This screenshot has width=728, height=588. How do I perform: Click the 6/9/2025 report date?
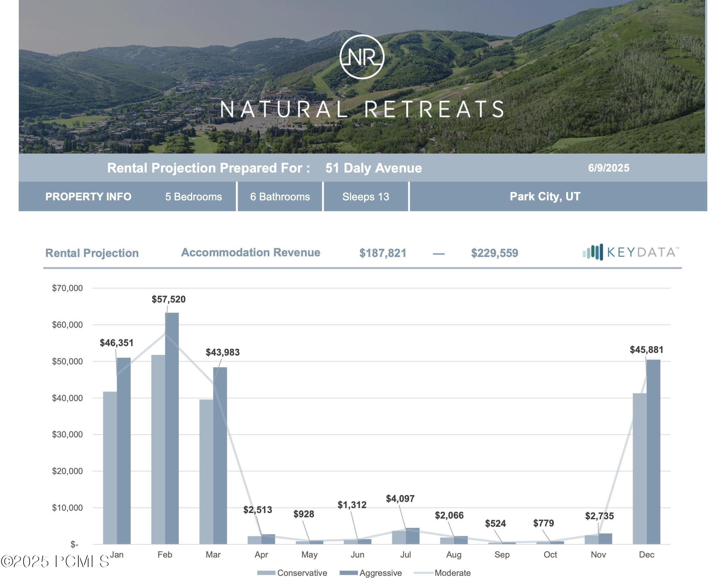click(609, 168)
